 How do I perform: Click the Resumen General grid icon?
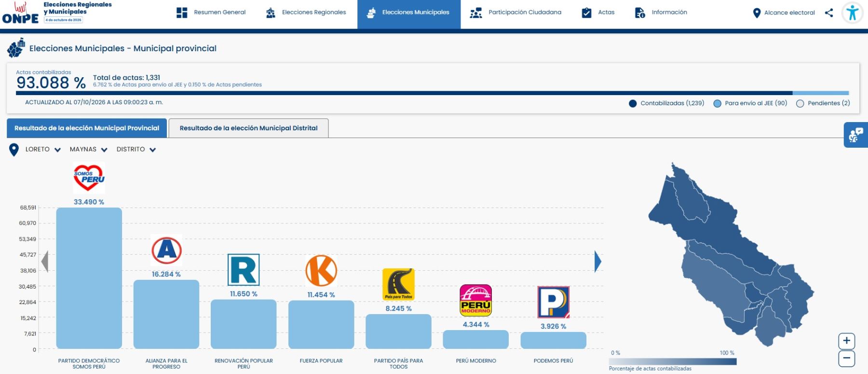(x=182, y=13)
